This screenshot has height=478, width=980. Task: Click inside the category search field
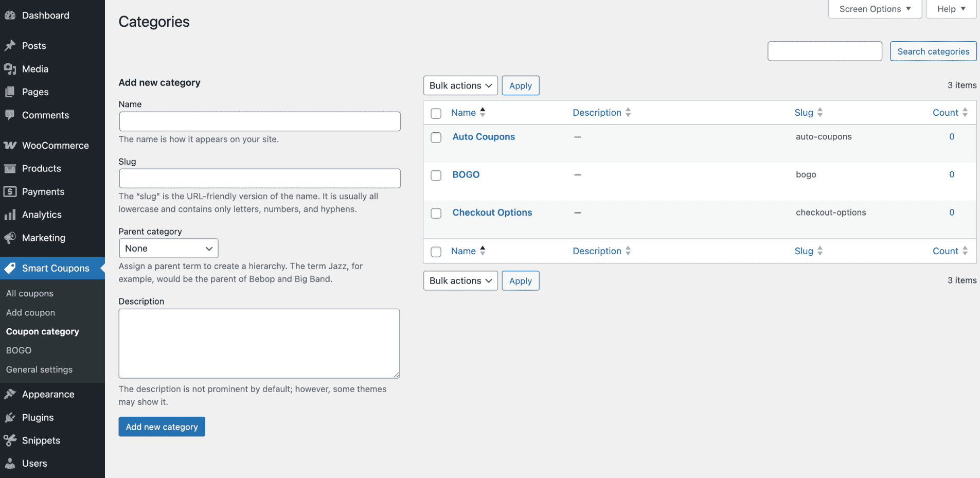point(825,51)
